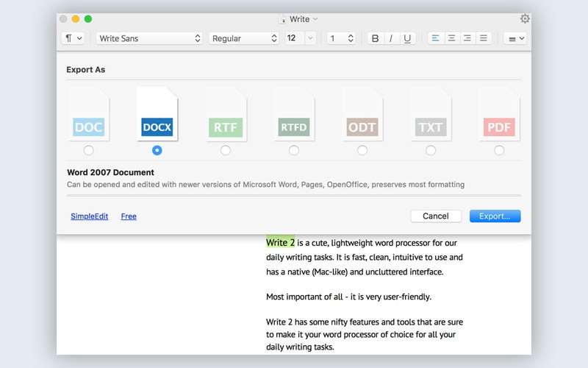Click the TXT file format icon
Image resolution: width=588 pixels, height=368 pixels.
point(431,114)
